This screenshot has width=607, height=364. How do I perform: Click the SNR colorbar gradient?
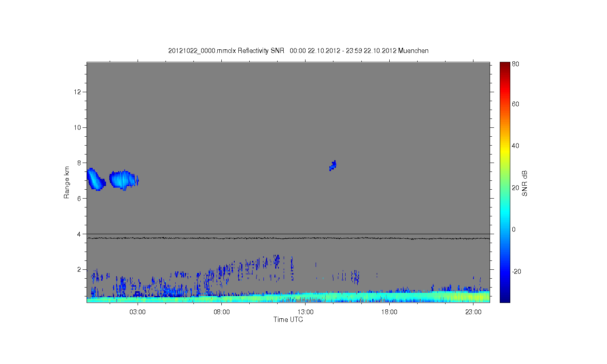click(505, 182)
